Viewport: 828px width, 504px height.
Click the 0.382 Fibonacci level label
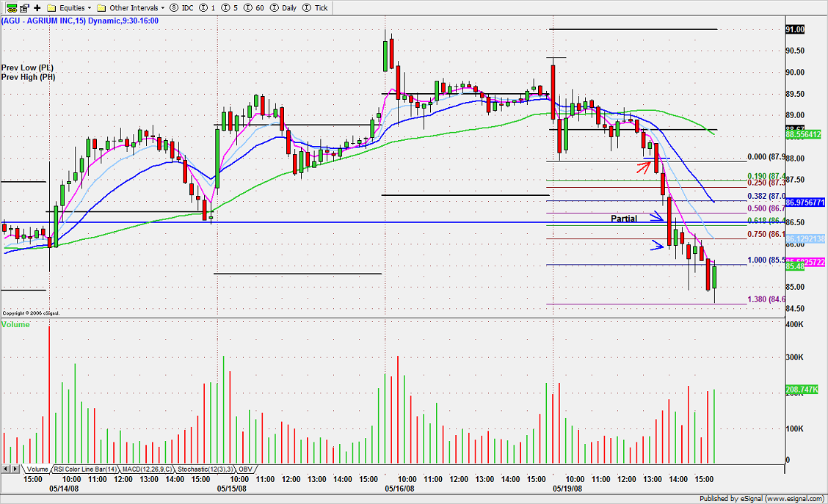coord(766,196)
